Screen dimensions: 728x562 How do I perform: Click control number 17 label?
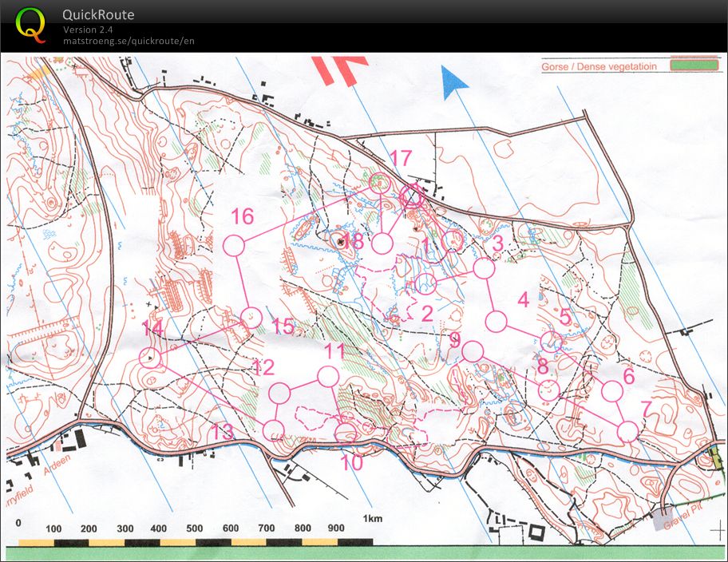[401, 158]
